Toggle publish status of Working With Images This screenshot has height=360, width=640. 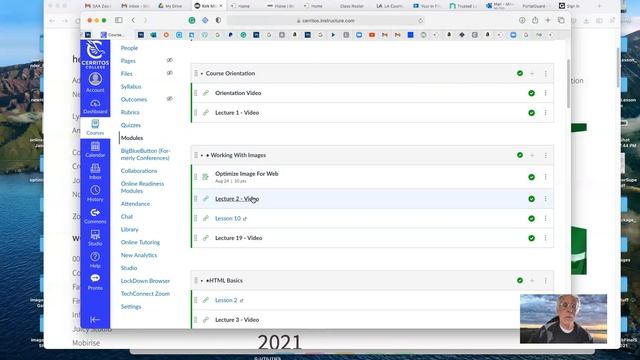[x=520, y=155]
